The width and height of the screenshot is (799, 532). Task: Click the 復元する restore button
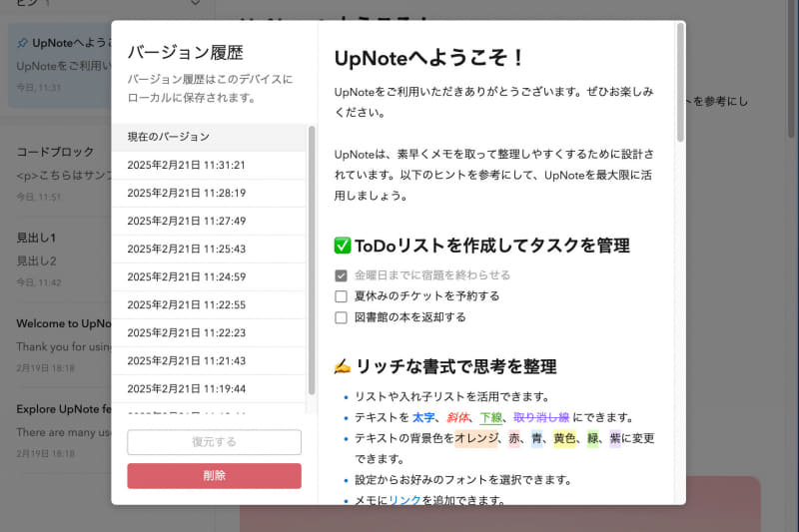tap(214, 442)
